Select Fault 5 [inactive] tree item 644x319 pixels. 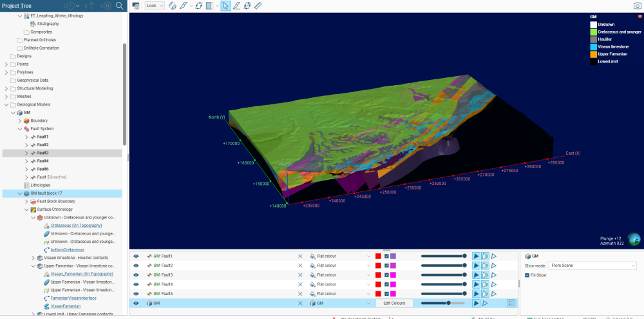point(52,177)
